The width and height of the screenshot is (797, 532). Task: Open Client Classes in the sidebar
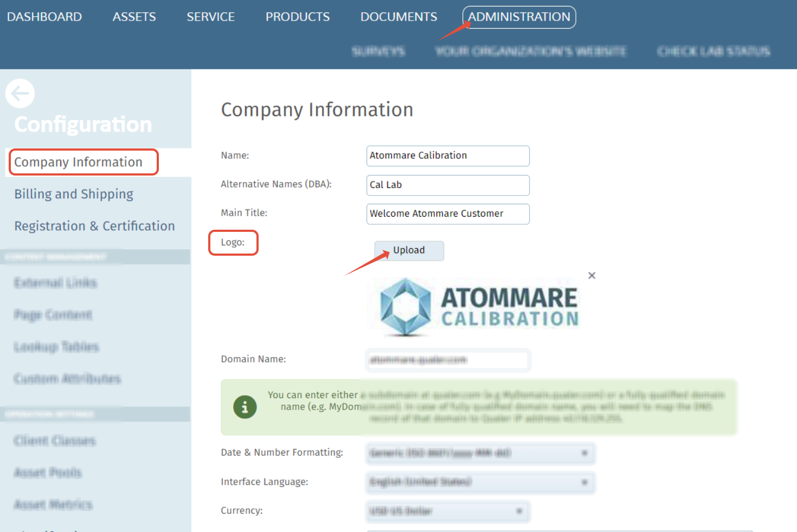[x=55, y=441]
